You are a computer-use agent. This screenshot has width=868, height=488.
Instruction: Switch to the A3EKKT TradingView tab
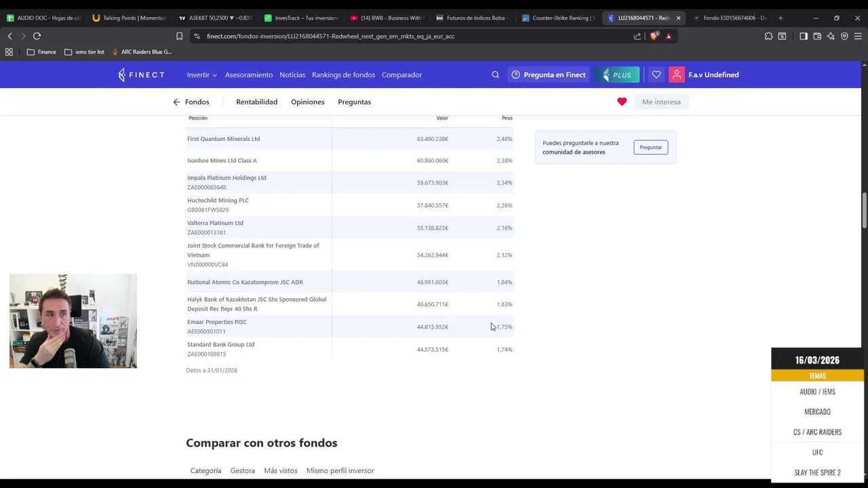click(215, 18)
